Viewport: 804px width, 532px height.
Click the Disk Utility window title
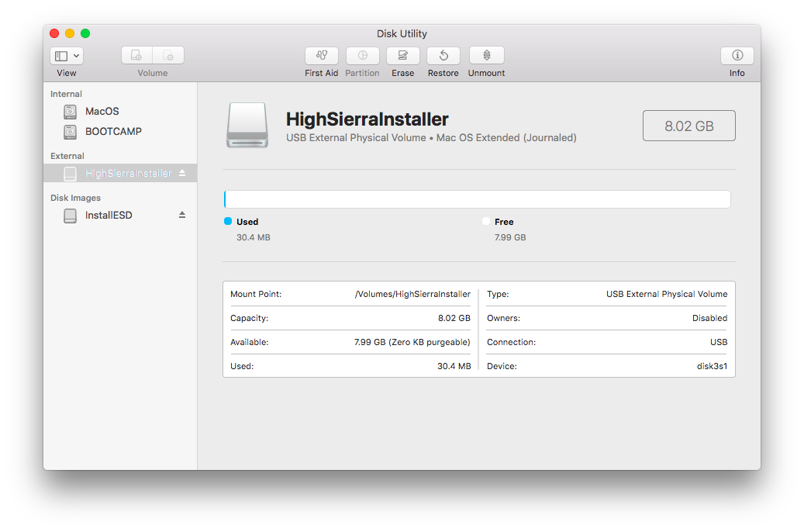[402, 34]
